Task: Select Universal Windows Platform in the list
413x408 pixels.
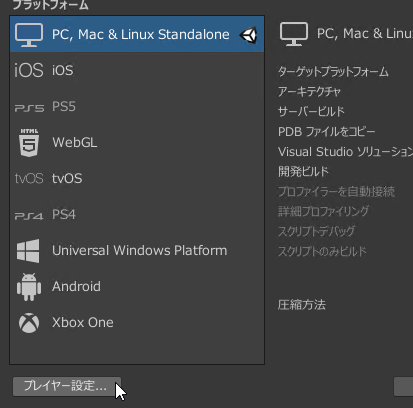Action: point(139,250)
